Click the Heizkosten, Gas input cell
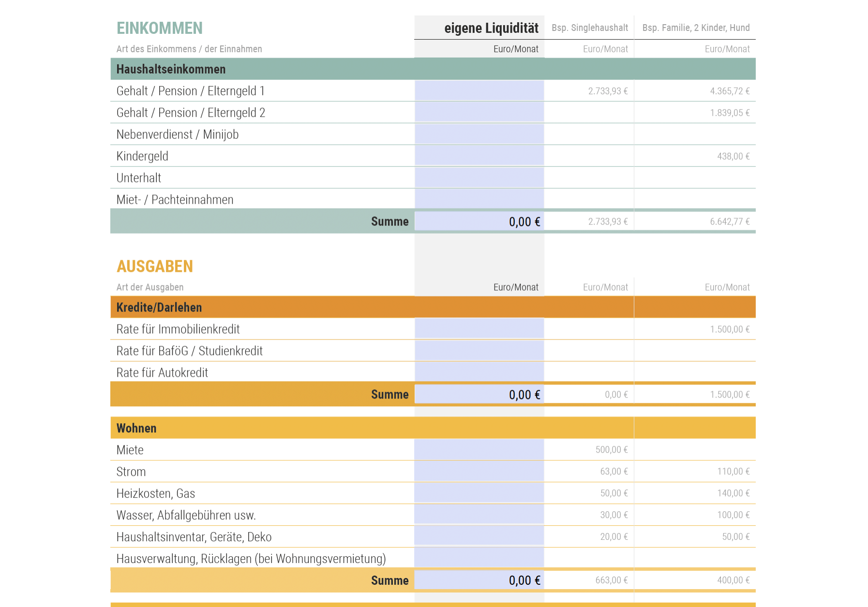 [479, 493]
